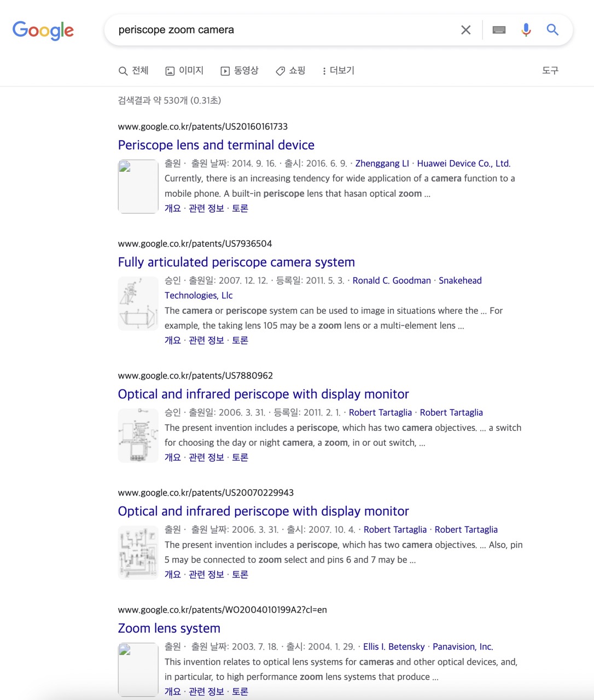Open 'Fully articulated periscope camera system' result
This screenshot has height=700, width=594.
click(x=236, y=262)
